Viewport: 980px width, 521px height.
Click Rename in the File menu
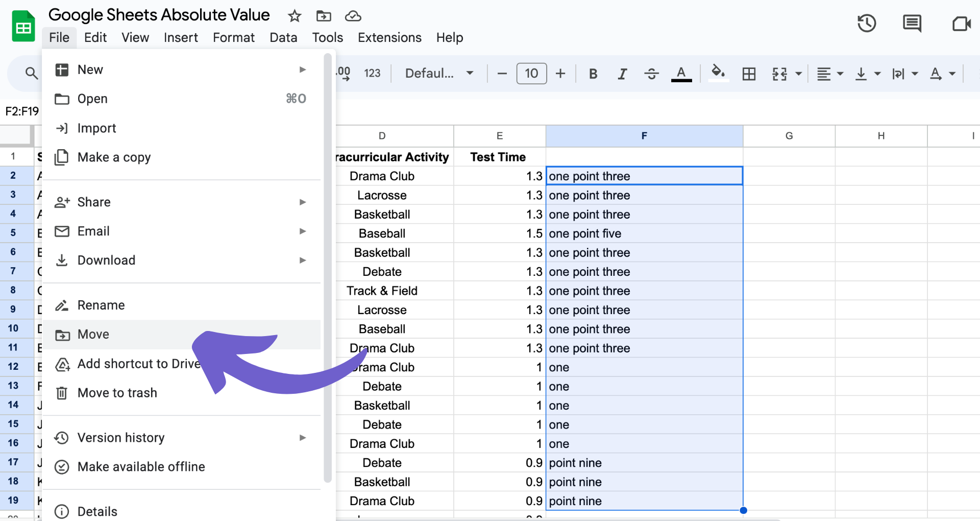point(101,305)
